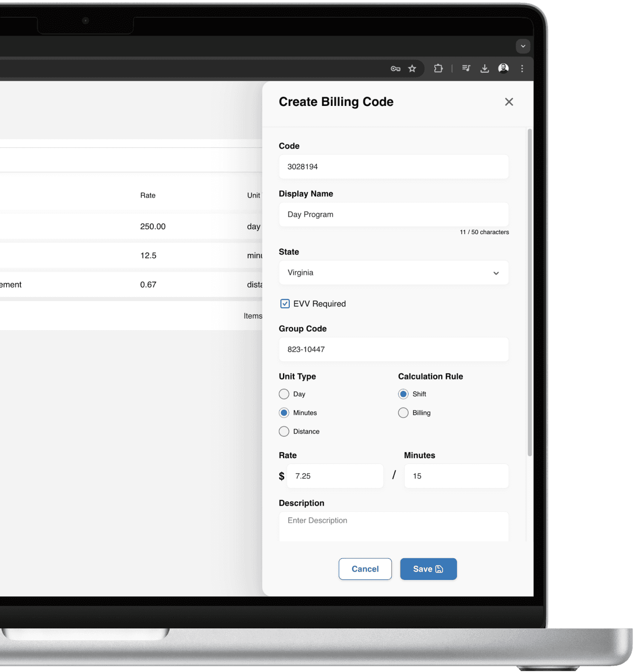Click the profile avatar in the browser toolbar
The height and width of the screenshot is (672, 634).
coord(503,68)
